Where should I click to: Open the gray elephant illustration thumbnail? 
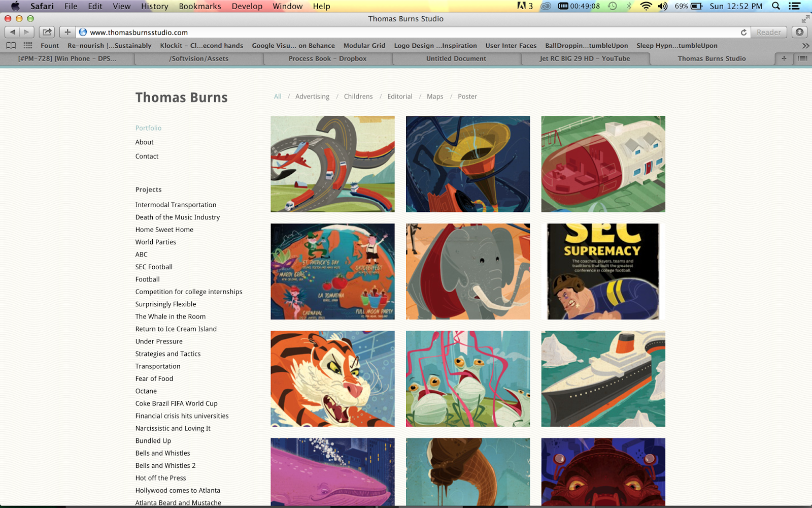(x=468, y=271)
